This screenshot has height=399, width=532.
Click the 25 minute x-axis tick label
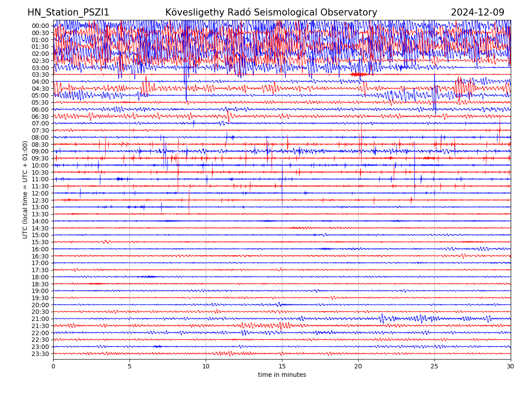[x=434, y=367]
